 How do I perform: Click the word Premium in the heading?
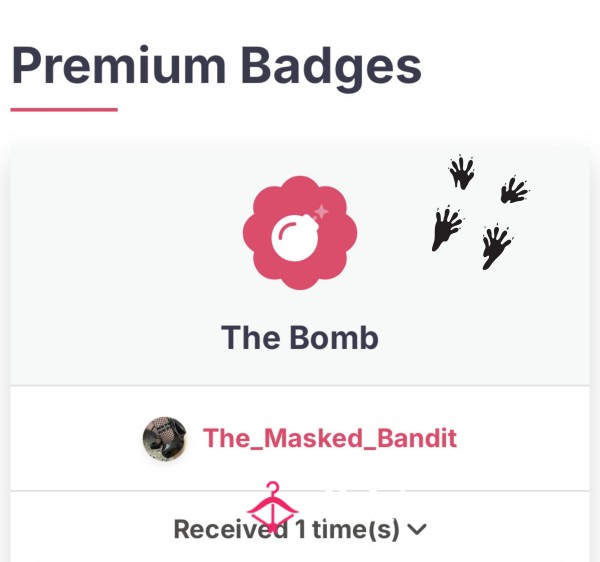click(119, 64)
